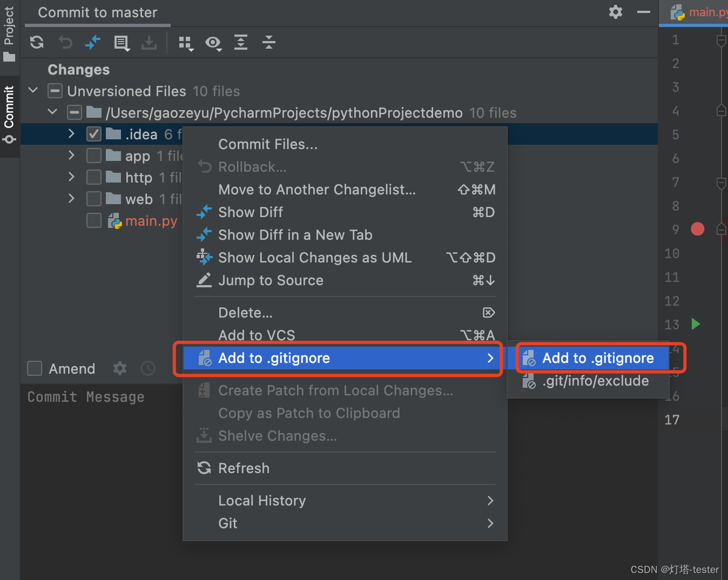Click Jump to Source menu item

point(345,280)
